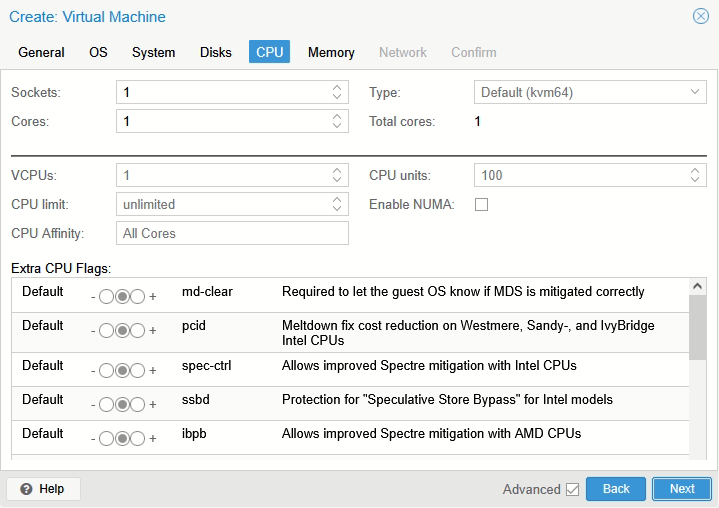The height and width of the screenshot is (508, 719).
Task: Enable the md-clear flag with plus radio
Action: point(138,297)
